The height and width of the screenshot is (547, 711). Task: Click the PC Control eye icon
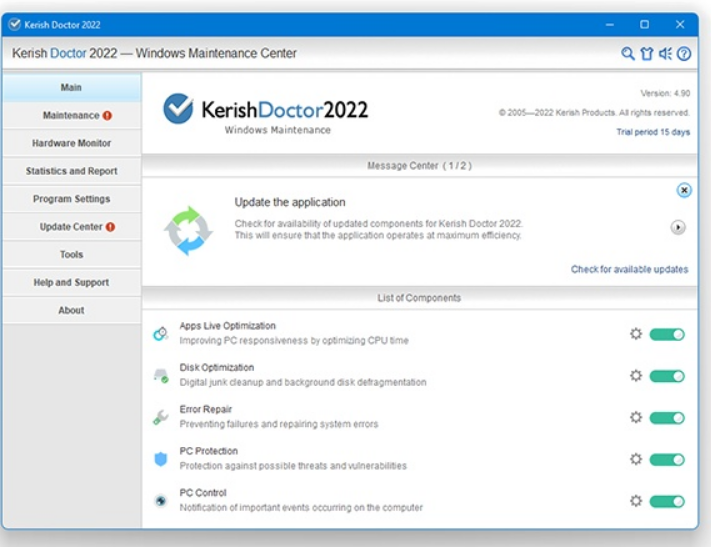pos(161,501)
